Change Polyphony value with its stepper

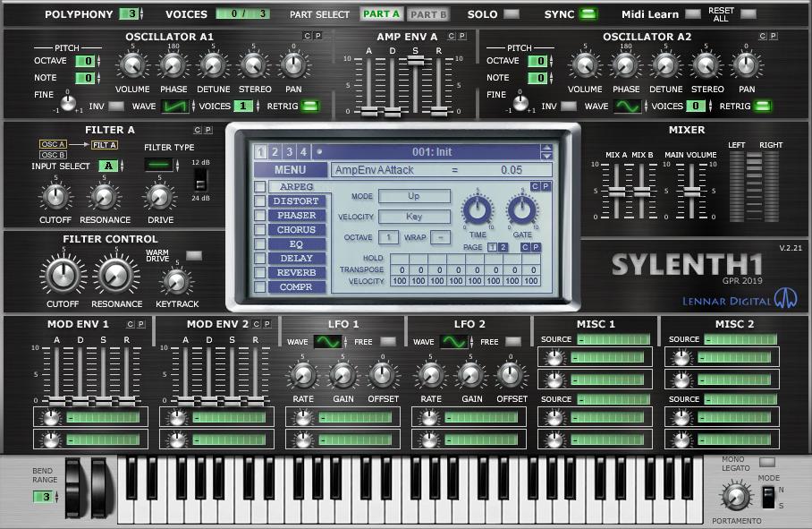coord(141,14)
